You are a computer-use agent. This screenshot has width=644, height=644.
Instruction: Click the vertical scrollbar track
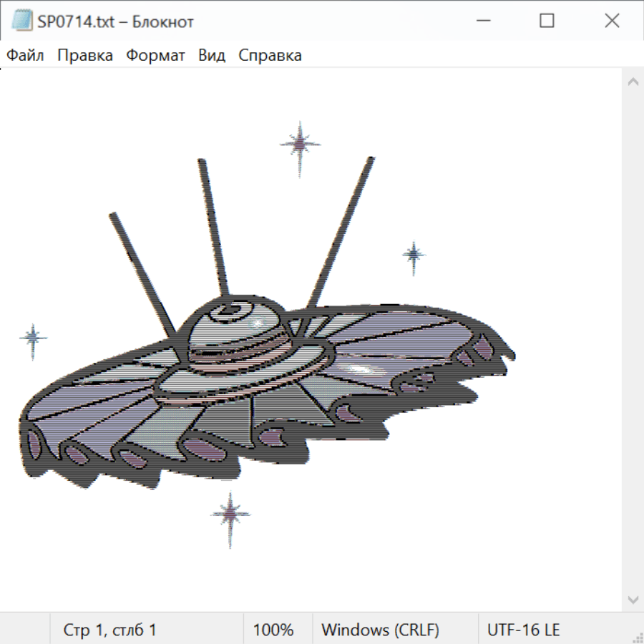pyautogui.click(x=633, y=343)
